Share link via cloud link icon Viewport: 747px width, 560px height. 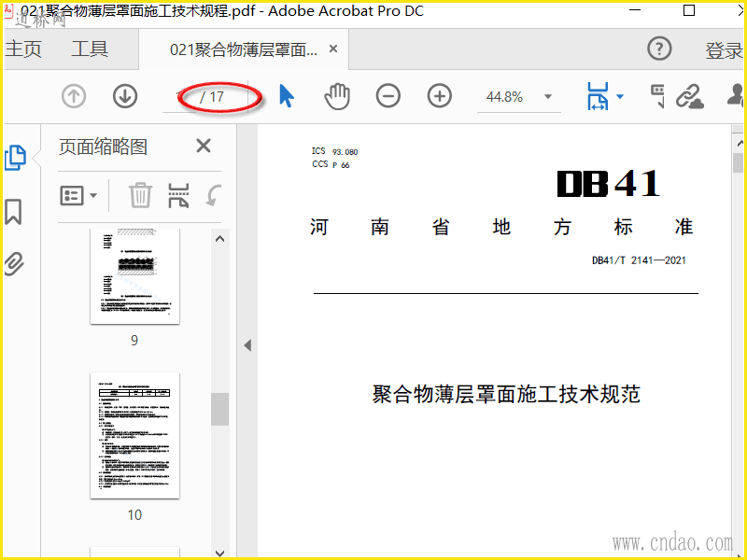690,97
